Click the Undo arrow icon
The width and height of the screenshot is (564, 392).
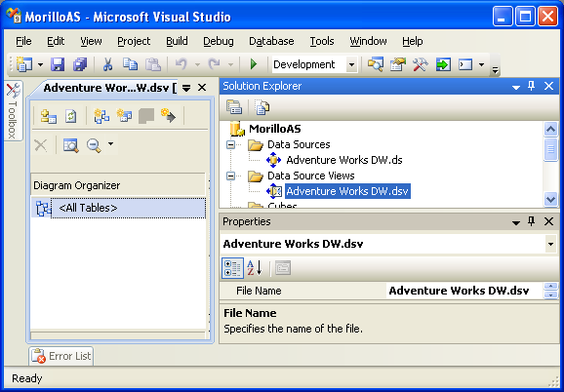coord(181,64)
